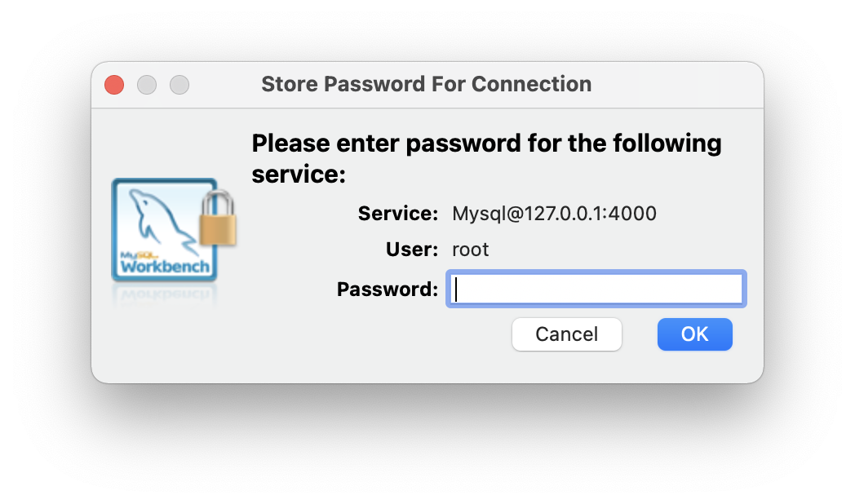Viewport: 855px width, 504px height.
Task: Click the blue border of the Workbench badge
Action: coord(117,228)
